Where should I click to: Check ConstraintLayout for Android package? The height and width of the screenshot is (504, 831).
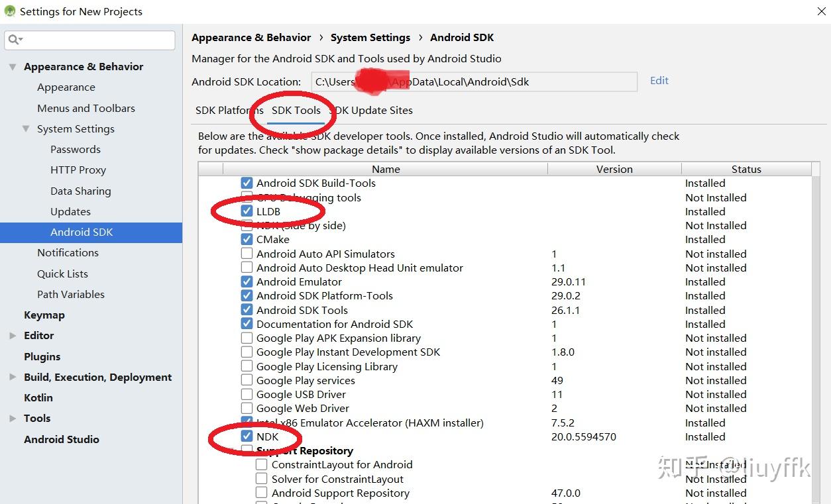pos(262,464)
